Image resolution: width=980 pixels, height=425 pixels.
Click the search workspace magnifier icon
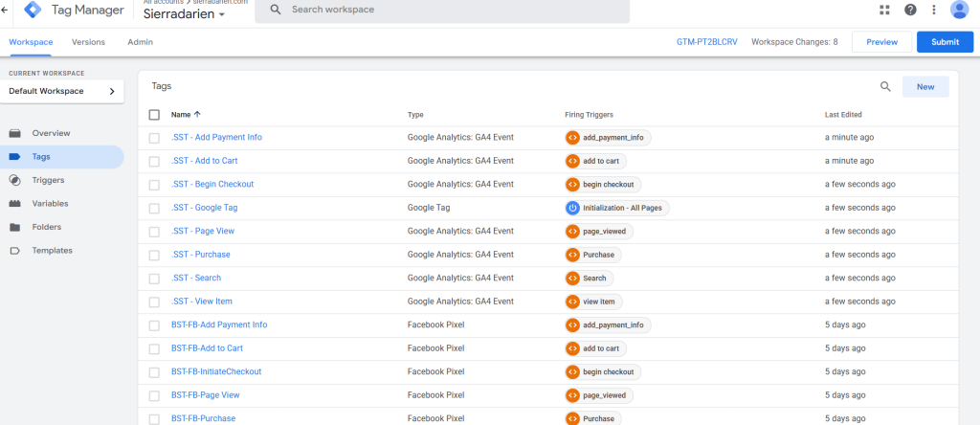point(276,10)
